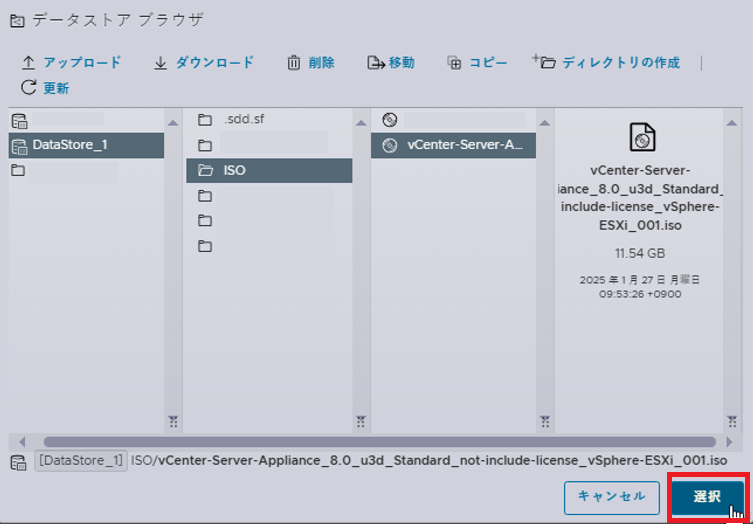Click the 11.54 GB file size text
Screen dimensions: 753x524
[640, 254]
